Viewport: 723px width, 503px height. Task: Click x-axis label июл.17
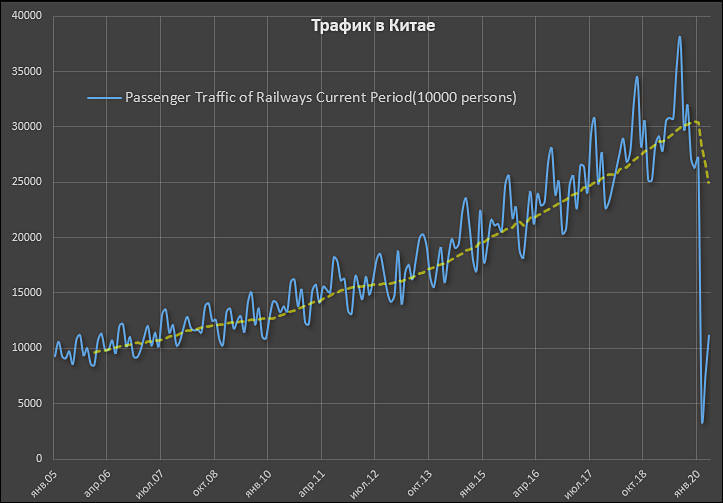(579, 483)
